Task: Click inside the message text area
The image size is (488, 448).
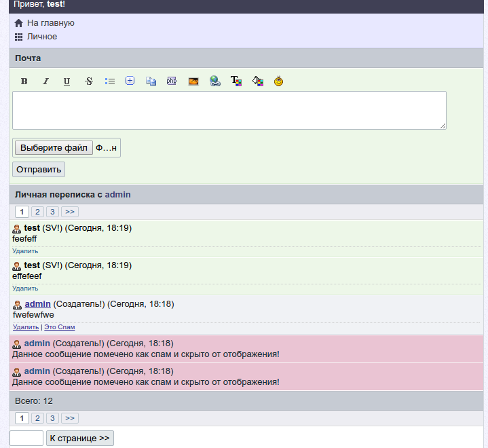Action: pyautogui.click(x=229, y=110)
